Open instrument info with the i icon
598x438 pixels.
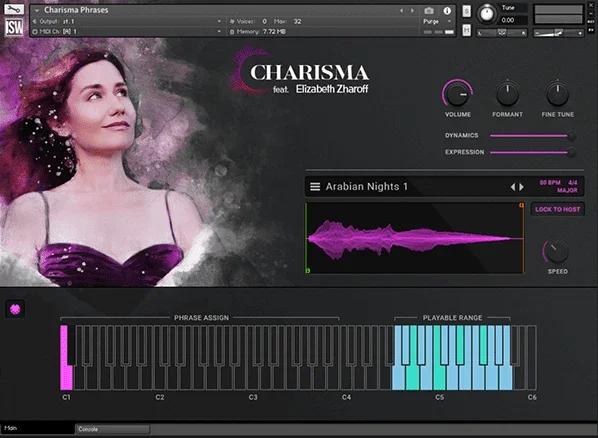click(x=447, y=11)
